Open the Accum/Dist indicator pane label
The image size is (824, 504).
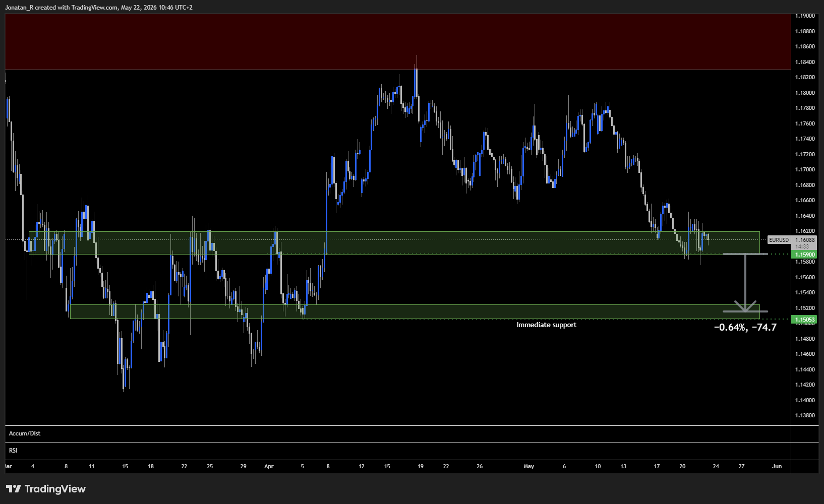(25, 433)
